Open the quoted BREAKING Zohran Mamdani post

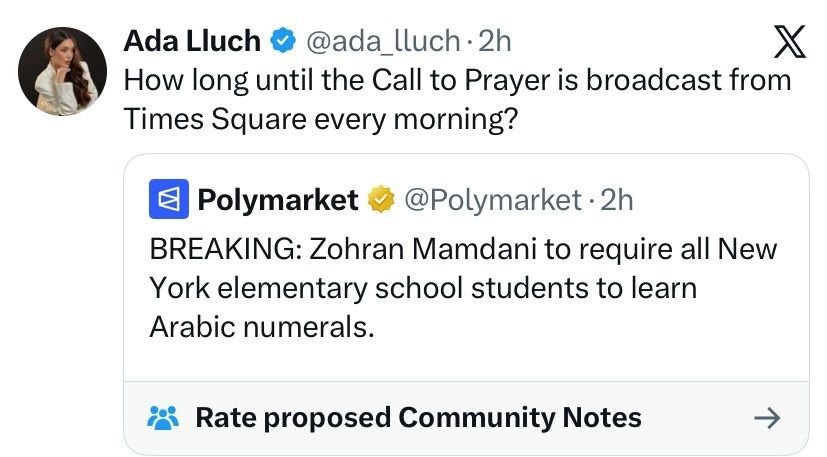(466, 267)
